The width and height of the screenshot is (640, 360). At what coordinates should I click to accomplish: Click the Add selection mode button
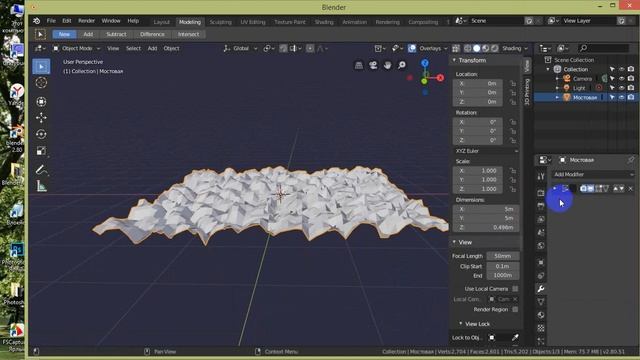coord(88,34)
